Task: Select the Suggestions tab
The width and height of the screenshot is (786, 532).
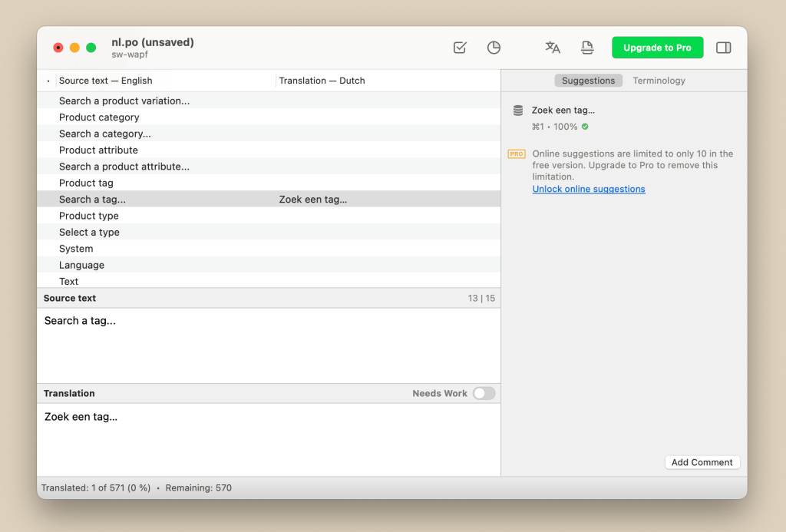Action: 588,80
